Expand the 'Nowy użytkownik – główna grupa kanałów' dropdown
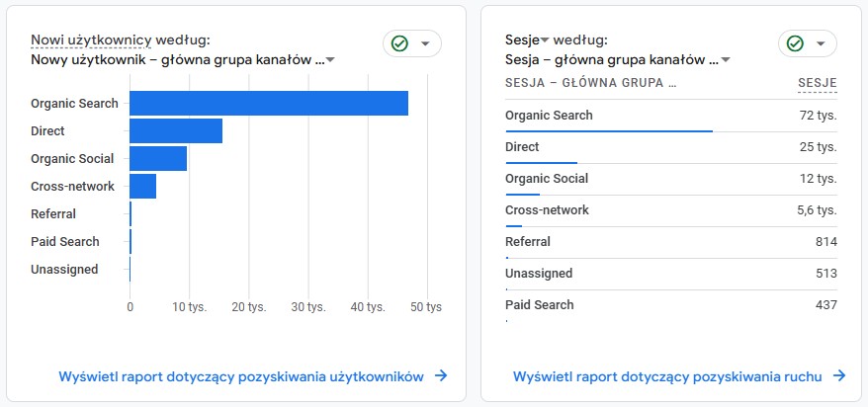This screenshot has width=868, height=407. point(330,59)
